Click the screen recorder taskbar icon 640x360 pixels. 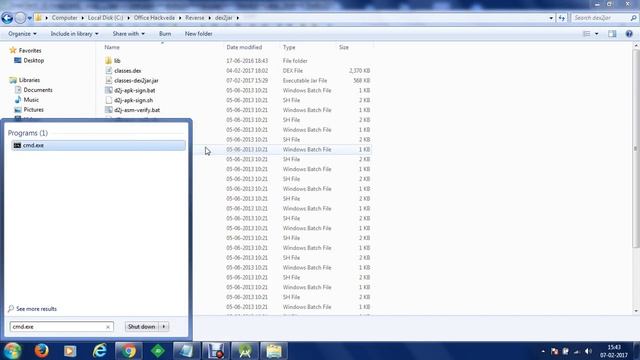coord(216,351)
